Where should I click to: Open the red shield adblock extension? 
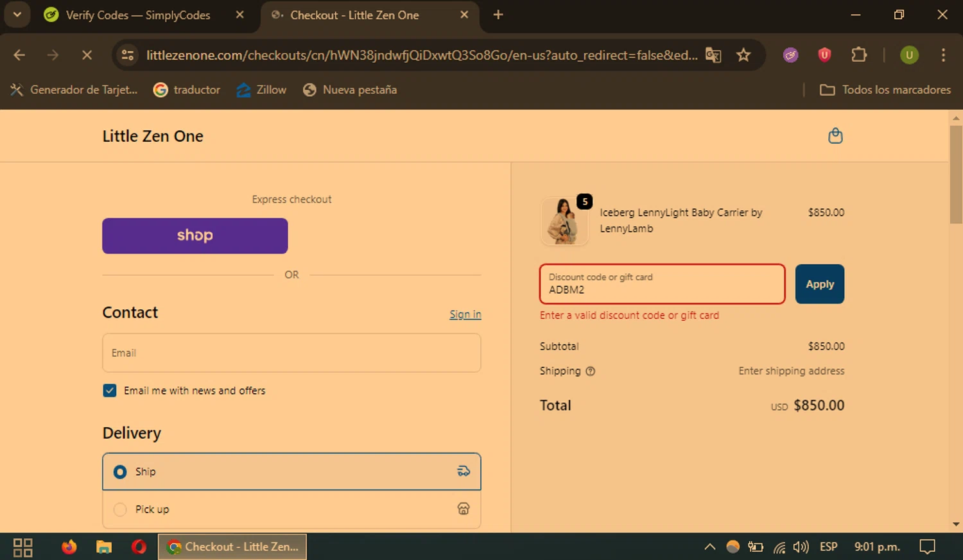coord(825,55)
